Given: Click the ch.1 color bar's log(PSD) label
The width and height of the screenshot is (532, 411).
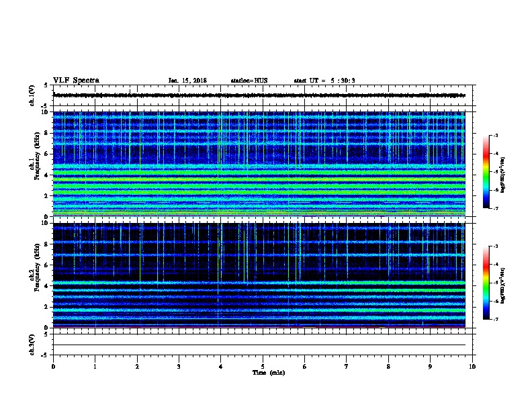Looking at the screenshot, I should point(502,175).
